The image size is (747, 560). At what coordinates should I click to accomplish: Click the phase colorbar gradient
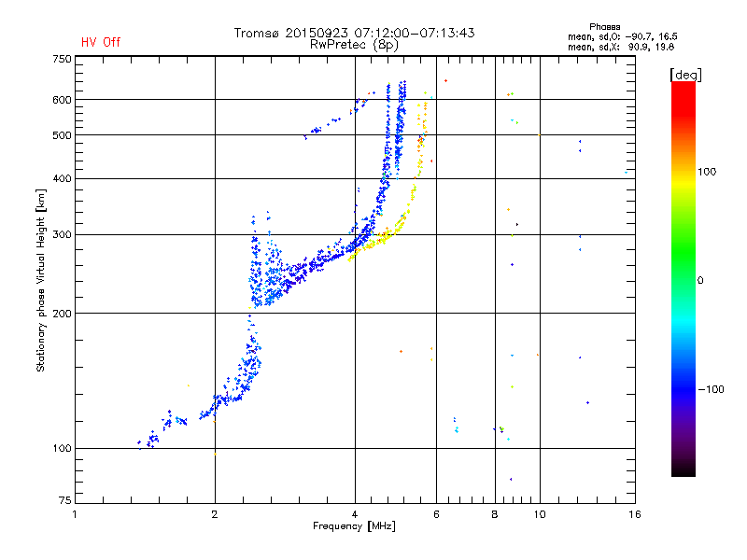pos(684,278)
